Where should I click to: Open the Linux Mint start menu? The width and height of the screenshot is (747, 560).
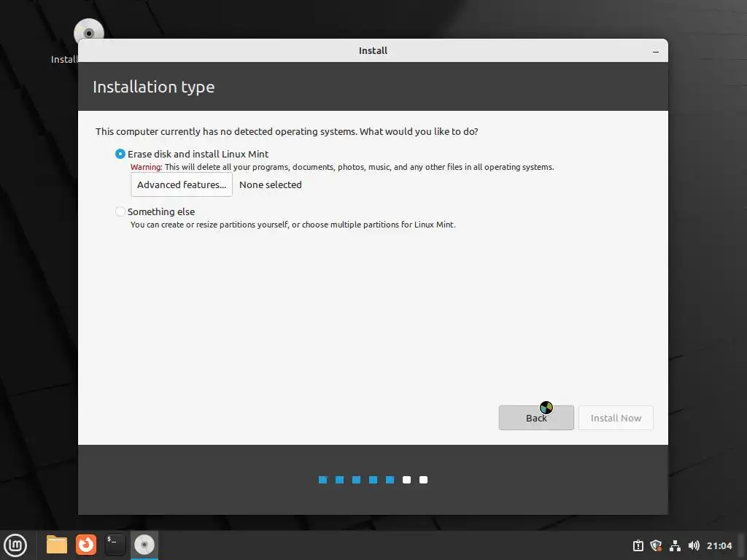tap(15, 545)
